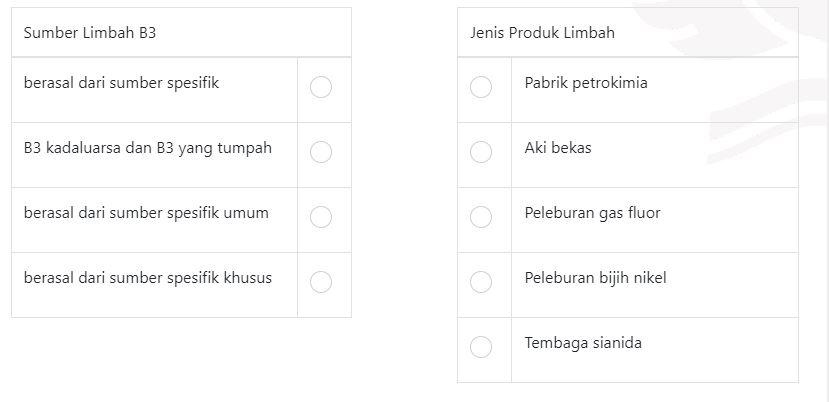829x402 pixels.
Task: Click the 'Jenis Produk Limbah' column header
Action: click(542, 33)
